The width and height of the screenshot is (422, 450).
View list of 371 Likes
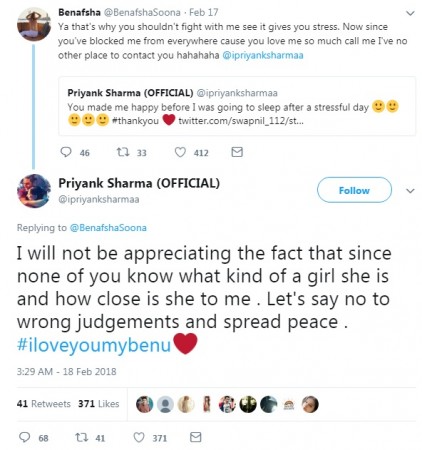tap(99, 404)
